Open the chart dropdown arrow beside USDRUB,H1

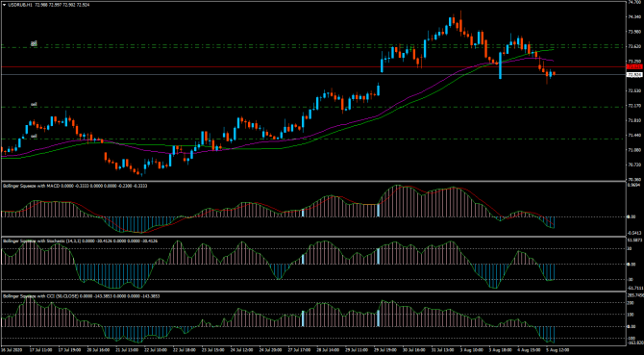[x=4, y=5]
